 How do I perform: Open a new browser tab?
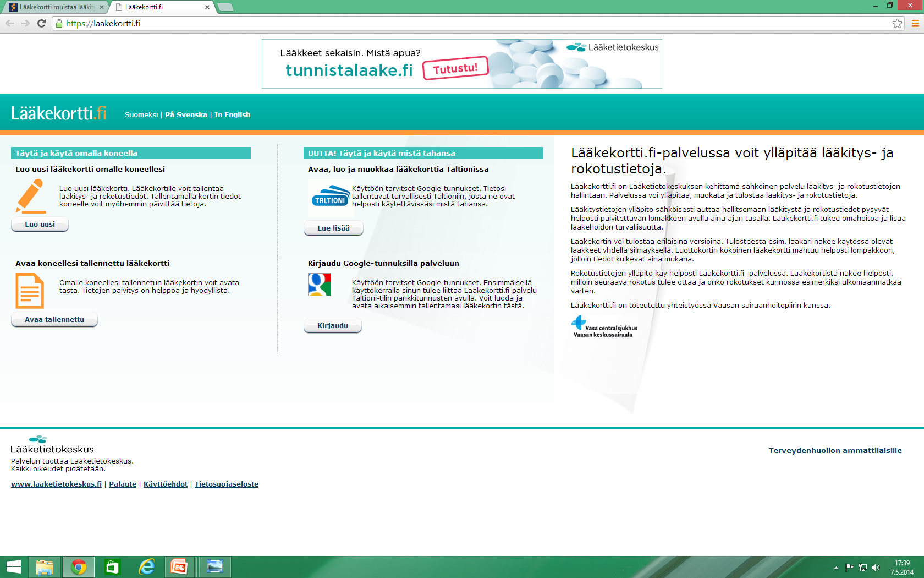click(226, 7)
